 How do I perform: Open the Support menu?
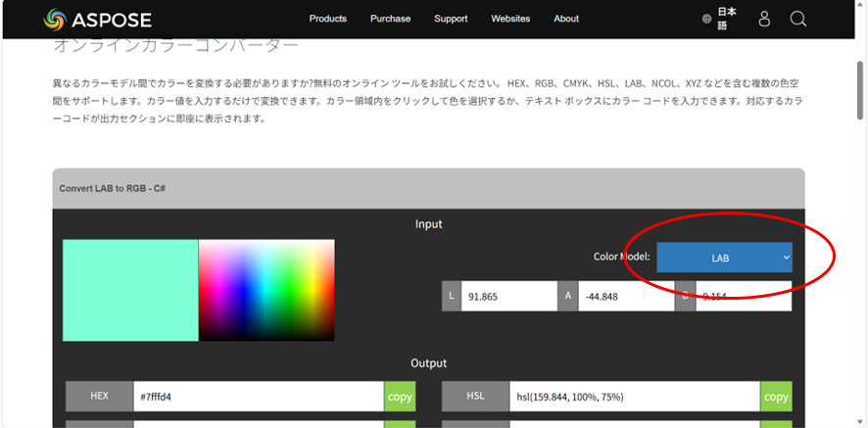[x=451, y=19]
